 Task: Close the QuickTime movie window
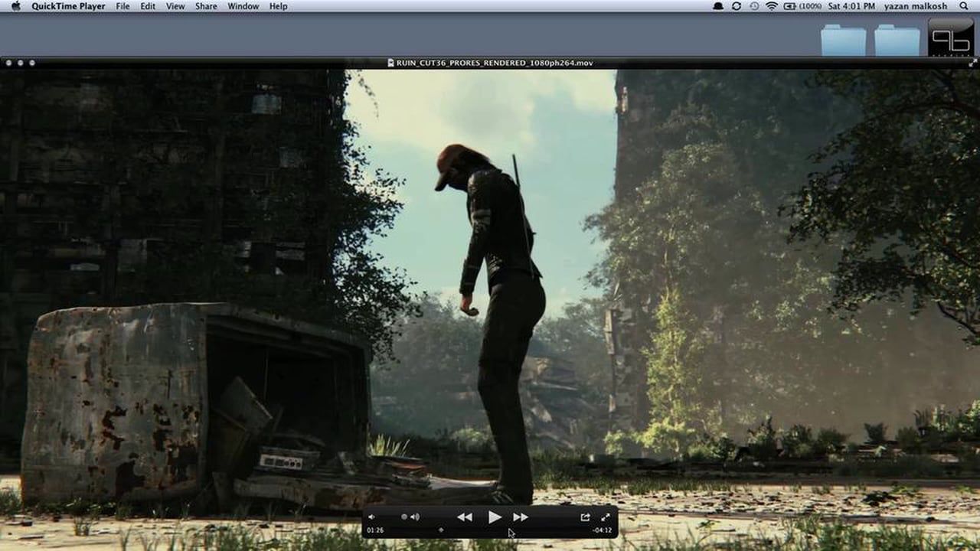coord(8,63)
